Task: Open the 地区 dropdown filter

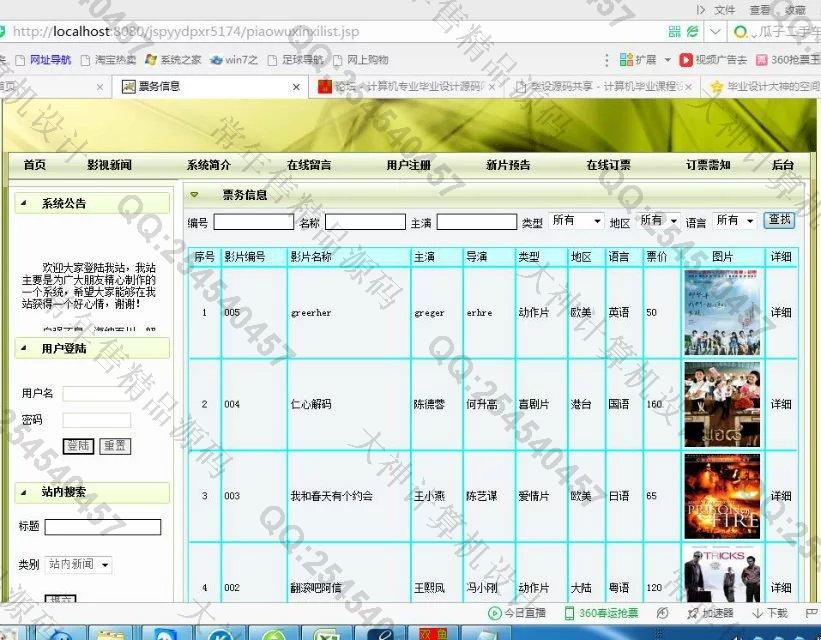Action: (658, 220)
